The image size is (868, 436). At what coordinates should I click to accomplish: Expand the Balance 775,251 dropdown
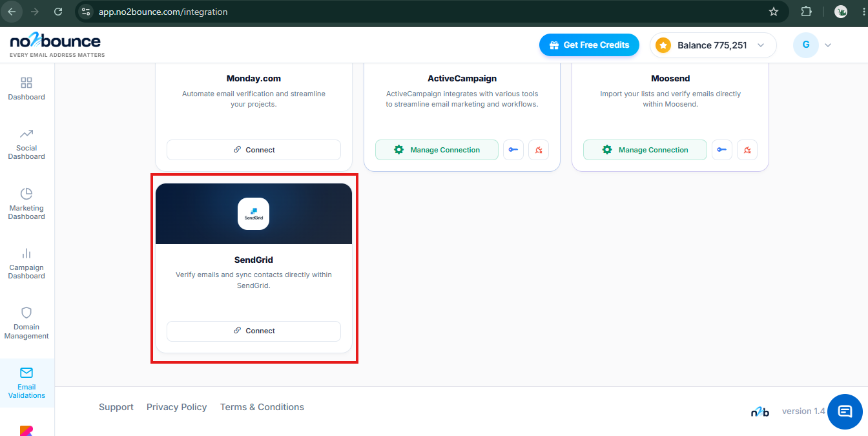point(761,45)
